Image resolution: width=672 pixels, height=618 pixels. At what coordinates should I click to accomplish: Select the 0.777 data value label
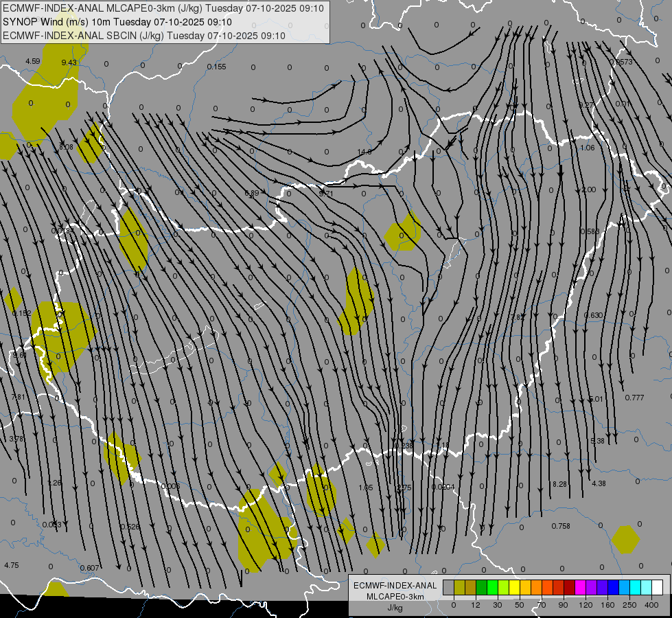tap(634, 398)
